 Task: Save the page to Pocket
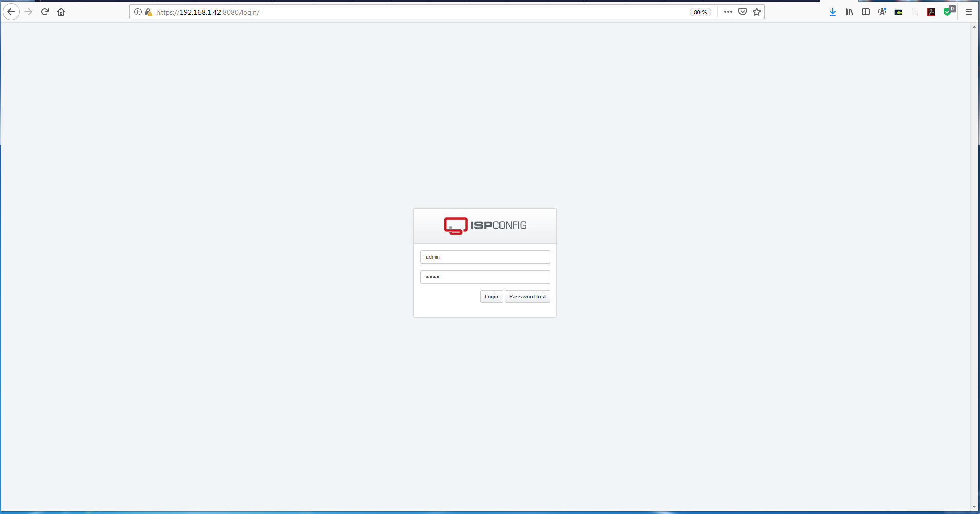[743, 12]
